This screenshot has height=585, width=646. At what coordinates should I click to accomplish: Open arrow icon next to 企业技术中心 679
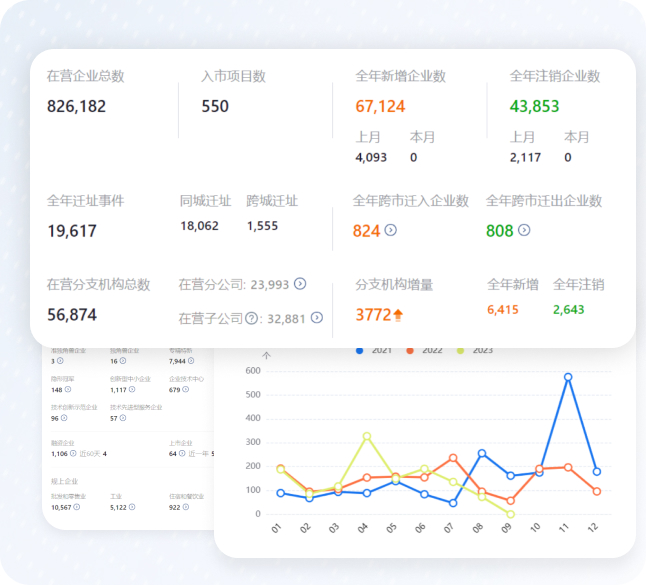(184, 389)
